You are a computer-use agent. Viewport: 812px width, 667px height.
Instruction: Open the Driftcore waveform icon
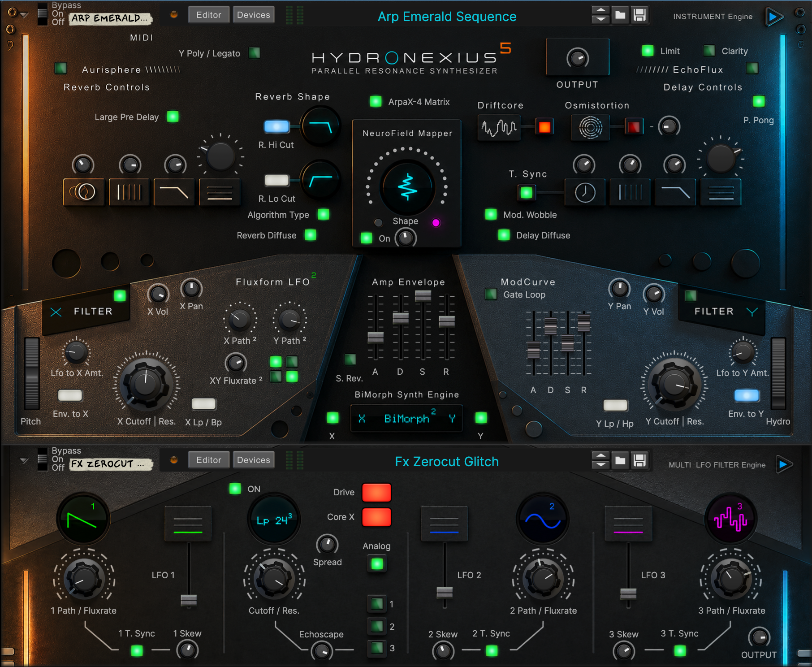(x=499, y=128)
